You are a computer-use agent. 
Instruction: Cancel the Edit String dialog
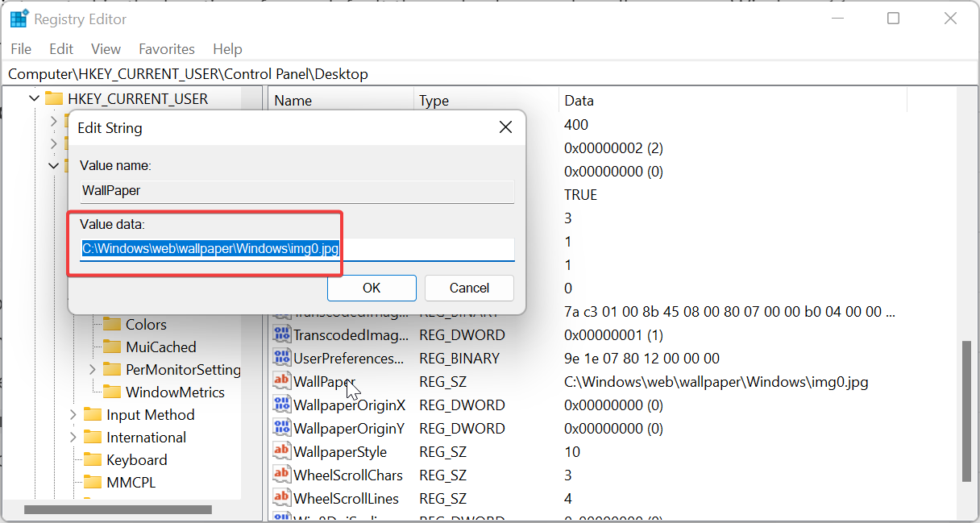[x=468, y=288]
